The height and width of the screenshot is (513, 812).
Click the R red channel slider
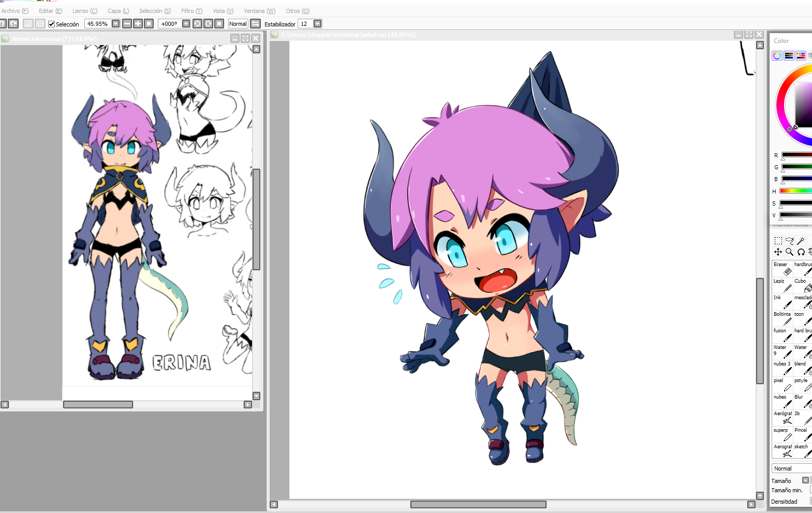pos(796,155)
